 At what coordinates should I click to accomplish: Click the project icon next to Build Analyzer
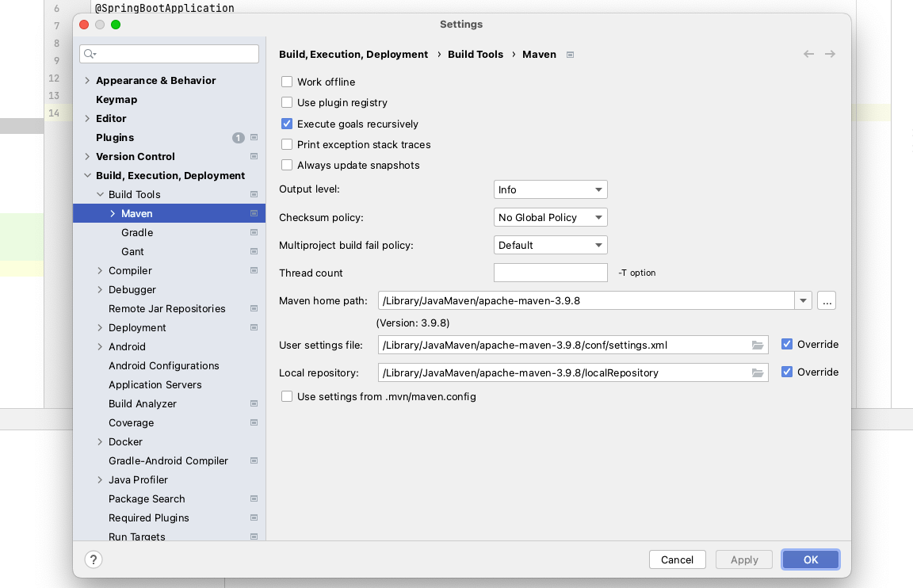click(x=254, y=403)
